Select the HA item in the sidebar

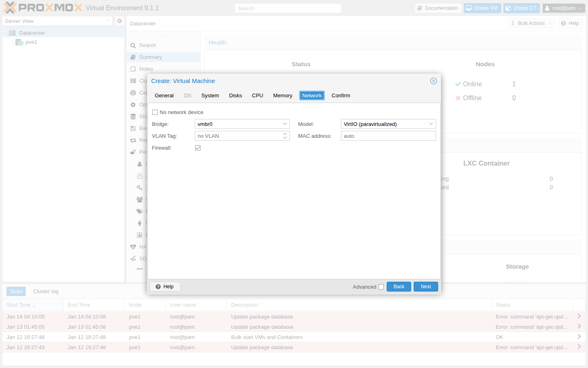click(x=139, y=247)
